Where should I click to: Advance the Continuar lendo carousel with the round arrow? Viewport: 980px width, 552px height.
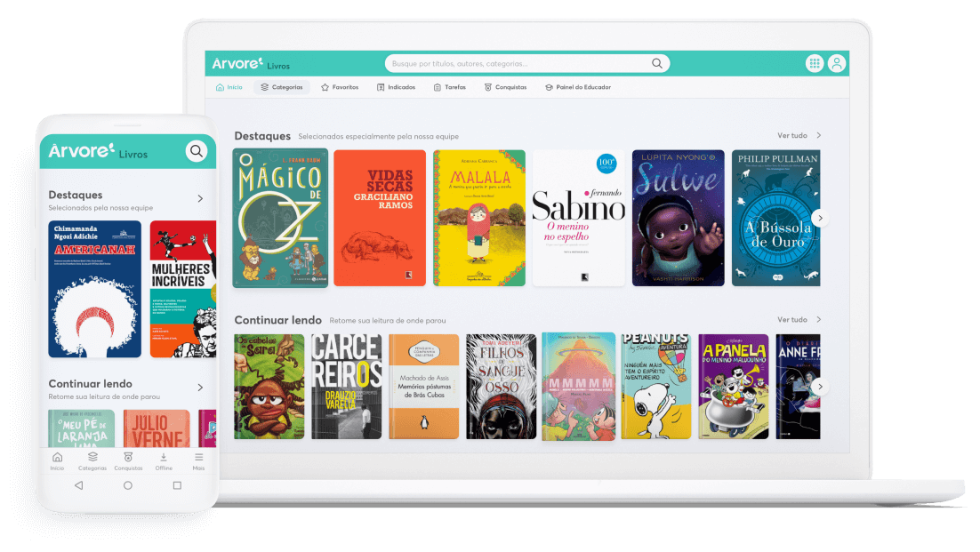click(820, 387)
